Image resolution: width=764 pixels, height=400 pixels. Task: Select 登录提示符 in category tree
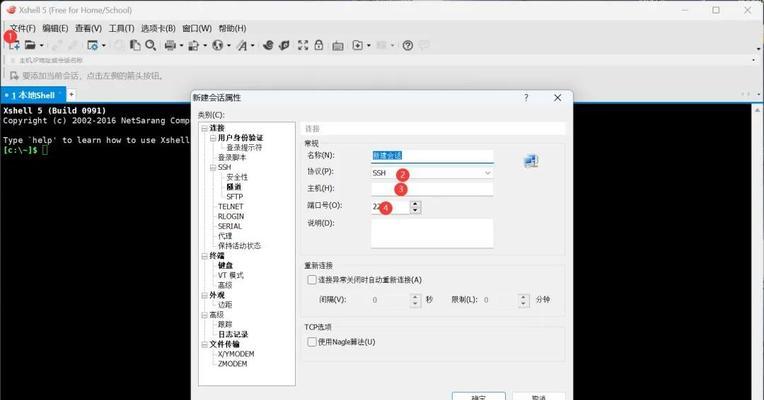(244, 148)
